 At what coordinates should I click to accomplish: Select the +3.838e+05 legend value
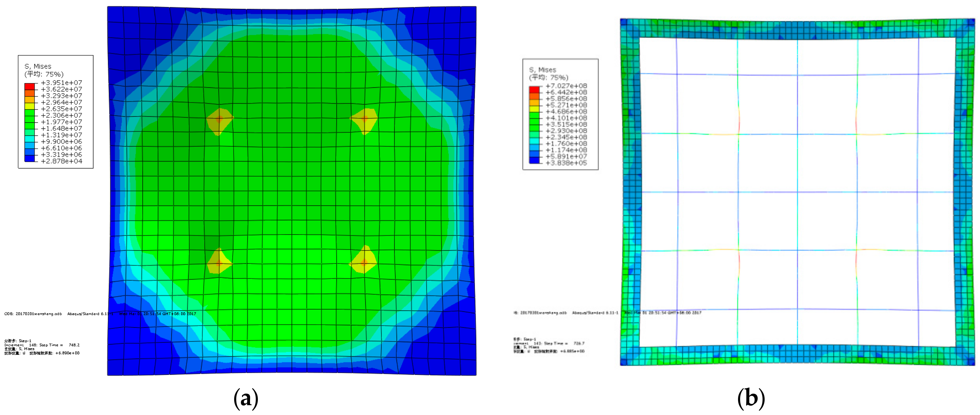(566, 163)
